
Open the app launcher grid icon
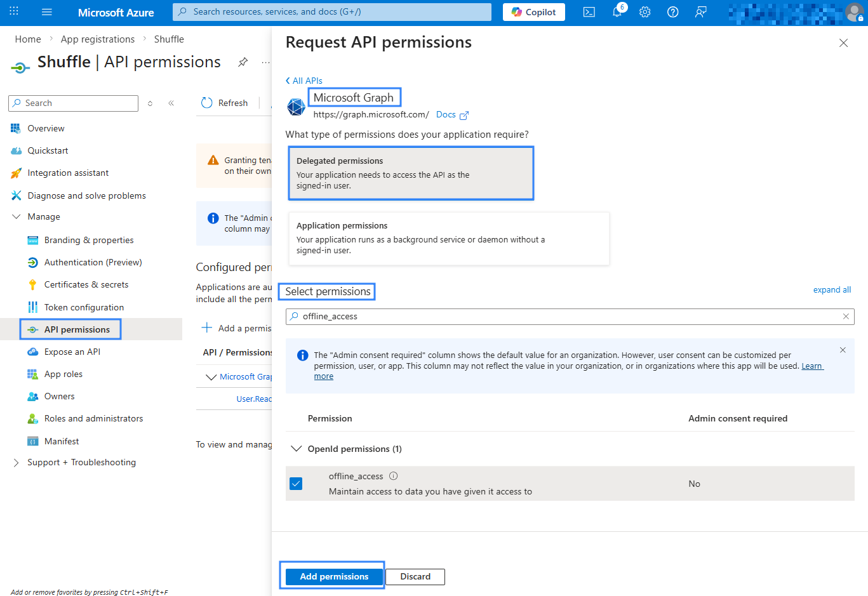tap(13, 11)
